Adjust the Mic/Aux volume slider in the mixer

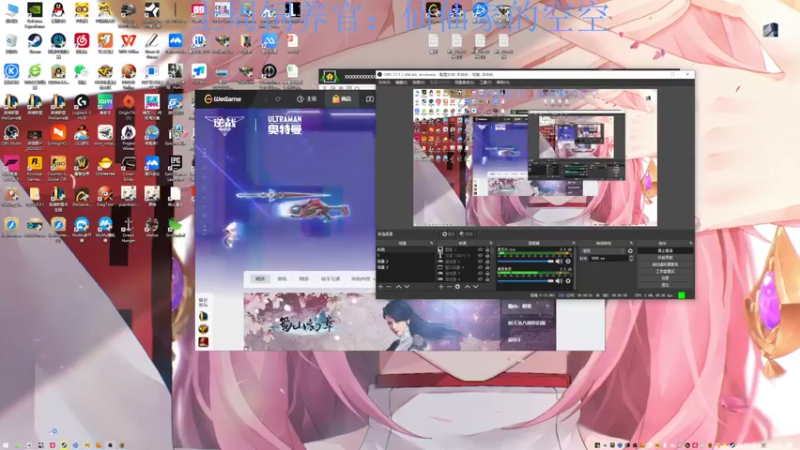pyautogui.click(x=525, y=261)
